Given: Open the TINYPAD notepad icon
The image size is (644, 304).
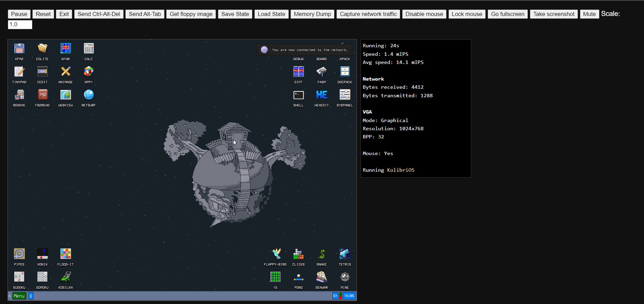Looking at the screenshot, I should coord(19,72).
